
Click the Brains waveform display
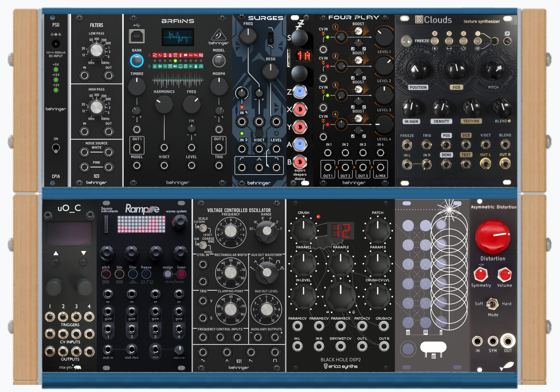click(x=178, y=37)
